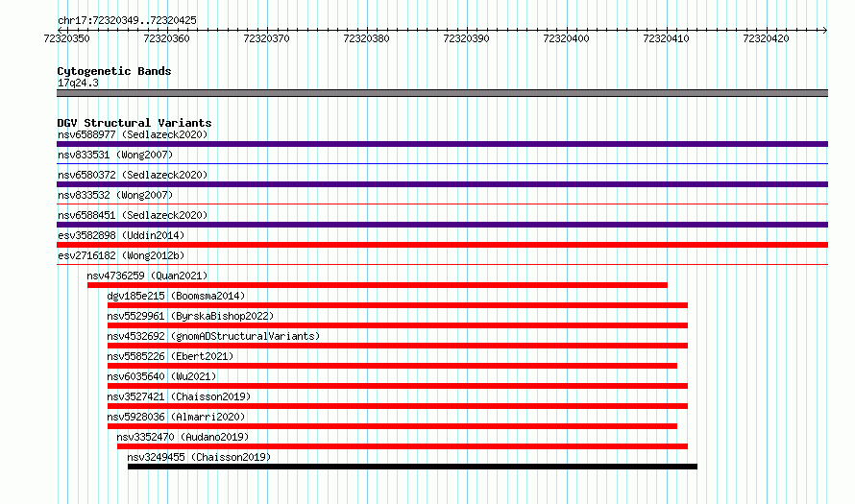
Task: Click the red bar under nsv4532692
Action: tap(398, 346)
